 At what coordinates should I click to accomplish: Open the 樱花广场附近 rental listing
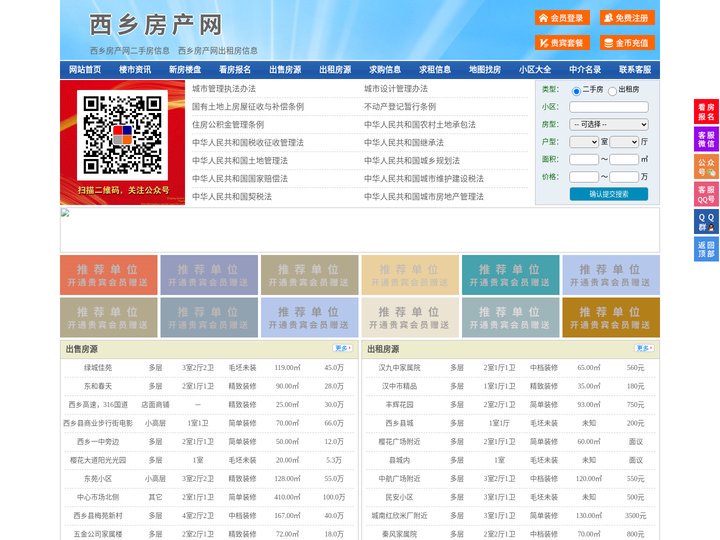[x=399, y=442]
